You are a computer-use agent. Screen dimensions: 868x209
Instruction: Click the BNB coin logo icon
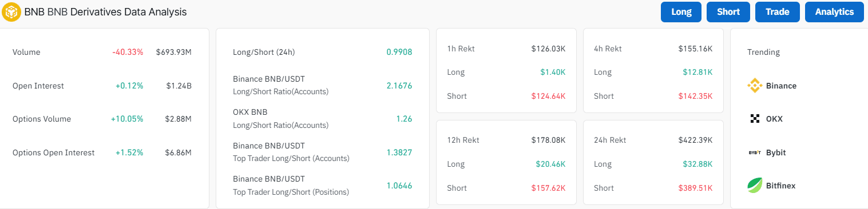(11, 11)
